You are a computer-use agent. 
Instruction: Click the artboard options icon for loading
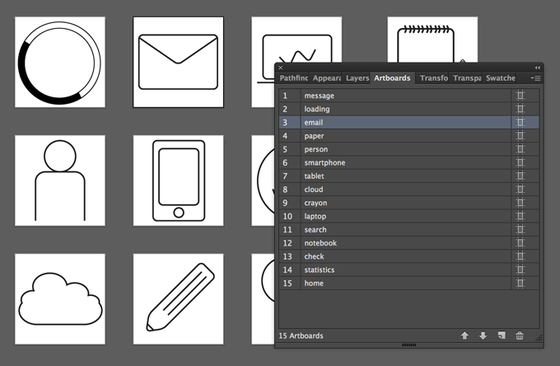pos(520,109)
